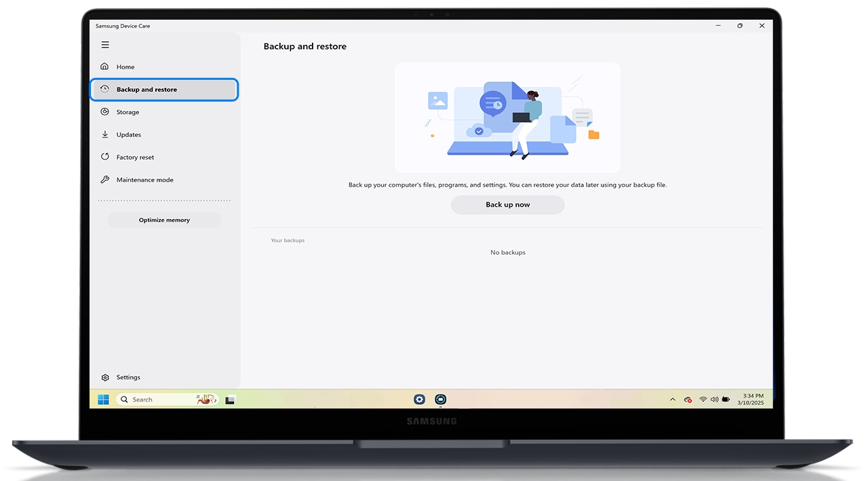This screenshot has height=481, width=868.
Task: Close the Samsung Device Care window
Action: point(762,26)
